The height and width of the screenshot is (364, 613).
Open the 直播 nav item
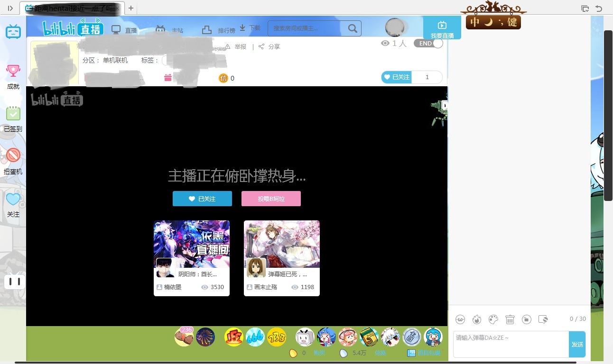click(124, 30)
